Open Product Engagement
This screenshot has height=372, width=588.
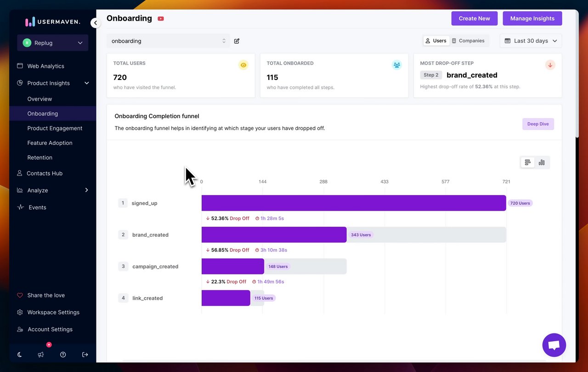[x=55, y=128]
